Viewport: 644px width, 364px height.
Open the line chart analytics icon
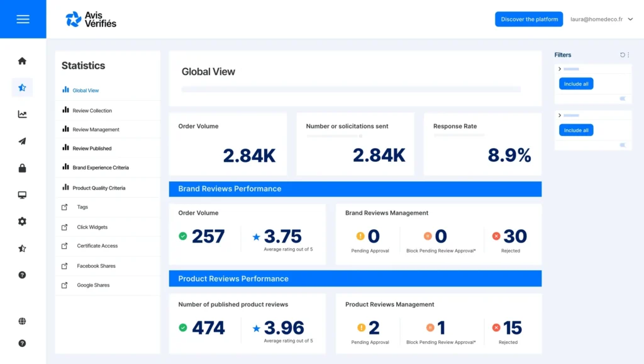point(22,115)
